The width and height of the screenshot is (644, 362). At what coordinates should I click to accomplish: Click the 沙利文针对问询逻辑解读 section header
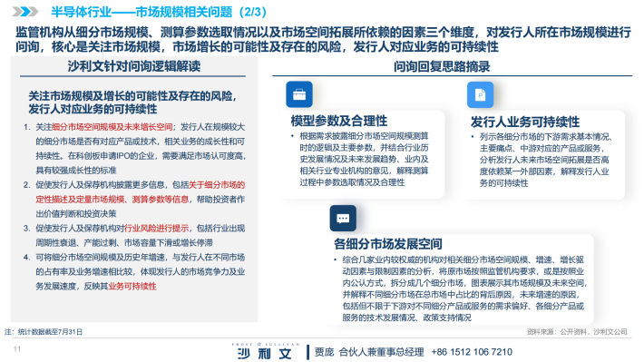pyautogui.click(x=134, y=66)
